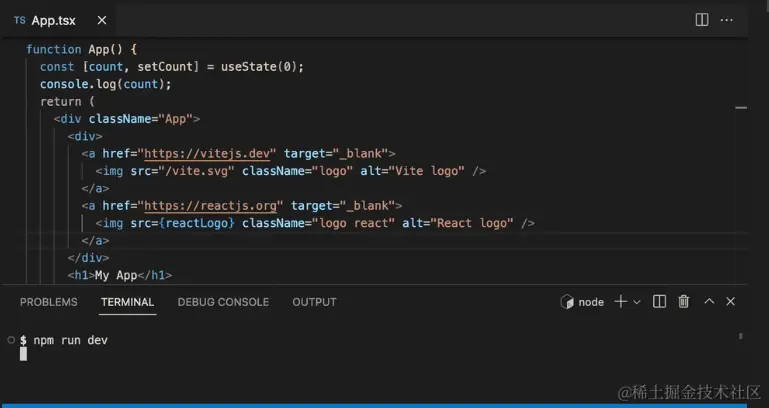Click on '{reactLogo}' in the code
The width and height of the screenshot is (769, 408).
tap(196, 223)
